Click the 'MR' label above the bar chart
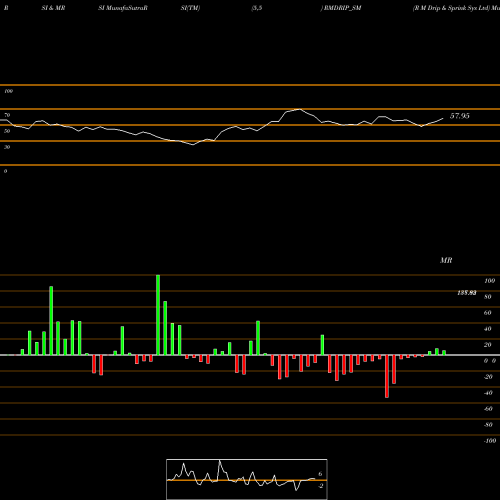Image resolution: width=500 pixels, height=500 pixels. [x=446, y=260]
